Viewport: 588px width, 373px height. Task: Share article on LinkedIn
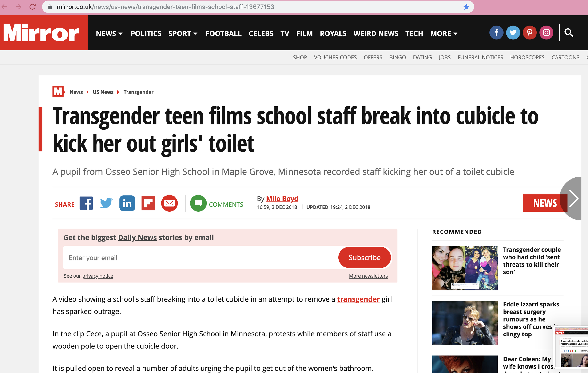(127, 203)
